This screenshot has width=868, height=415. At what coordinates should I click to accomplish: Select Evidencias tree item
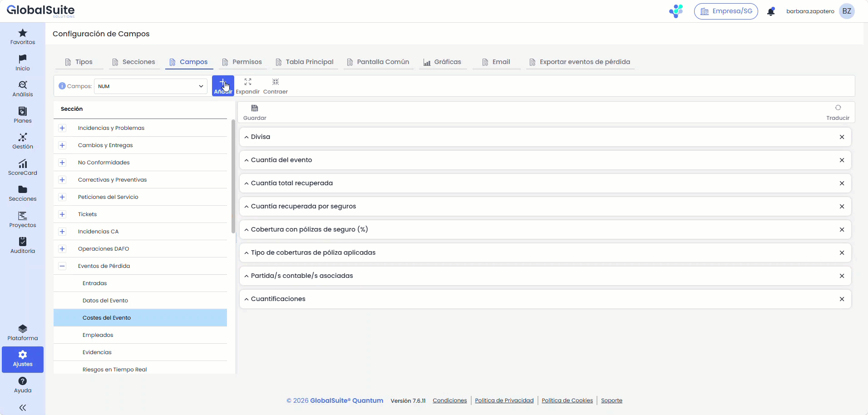[x=140, y=352]
